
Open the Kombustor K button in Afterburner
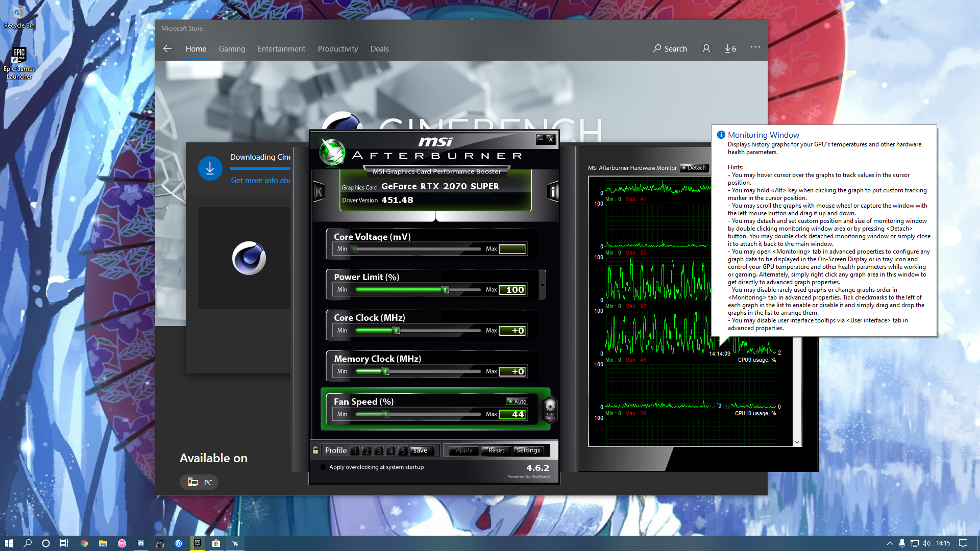318,192
